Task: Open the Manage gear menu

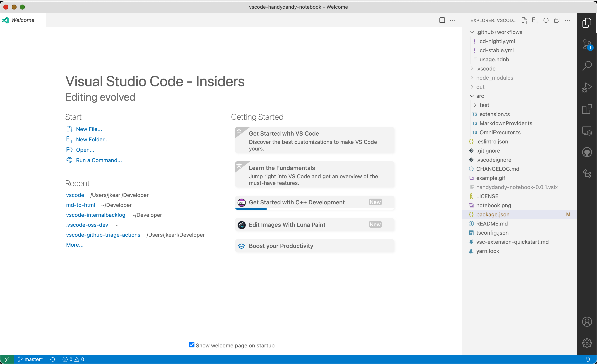Action: pos(587,343)
